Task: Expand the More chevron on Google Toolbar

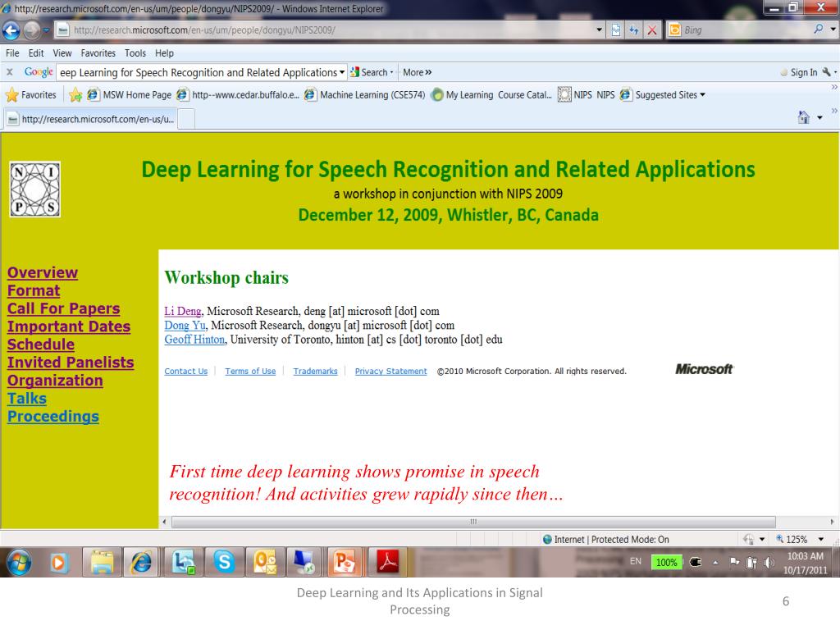Action: point(418,72)
